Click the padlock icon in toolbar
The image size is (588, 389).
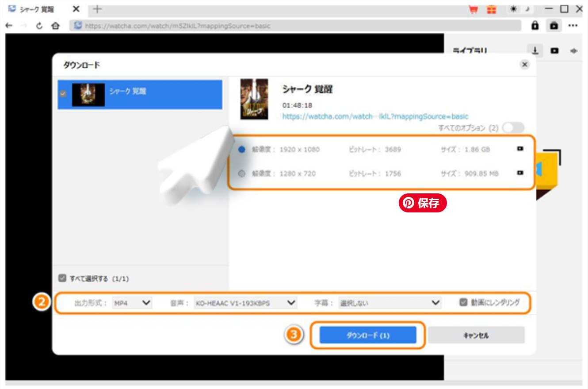pyautogui.click(x=535, y=26)
